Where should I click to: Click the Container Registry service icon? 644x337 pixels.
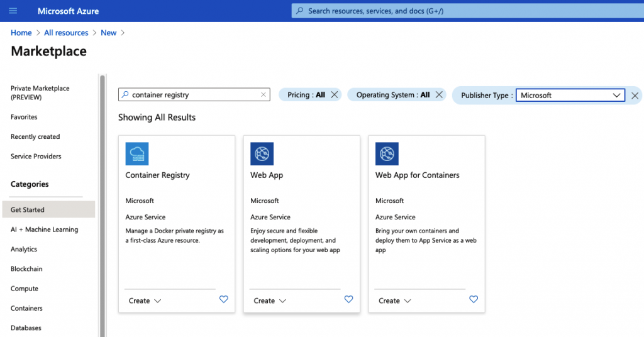point(136,154)
